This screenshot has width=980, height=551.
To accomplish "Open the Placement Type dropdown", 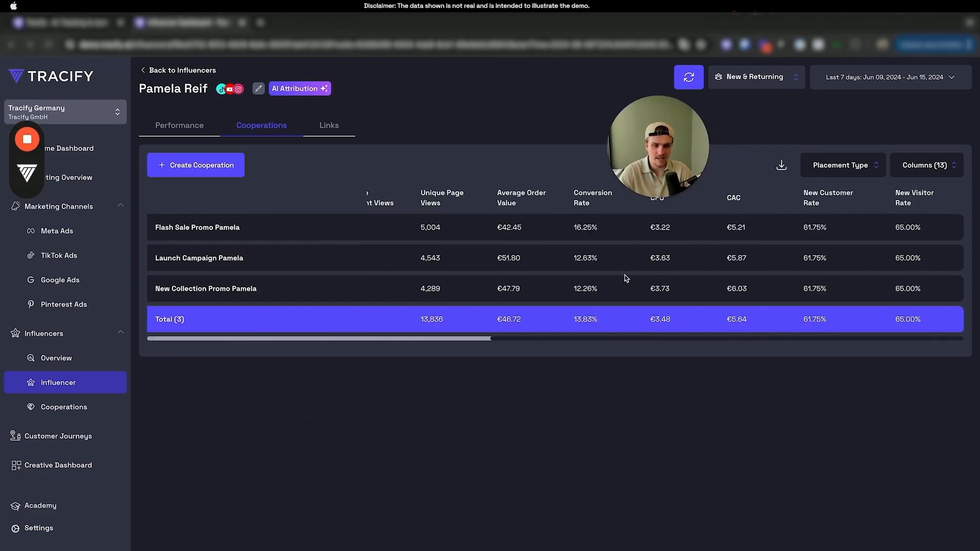I will tap(842, 165).
